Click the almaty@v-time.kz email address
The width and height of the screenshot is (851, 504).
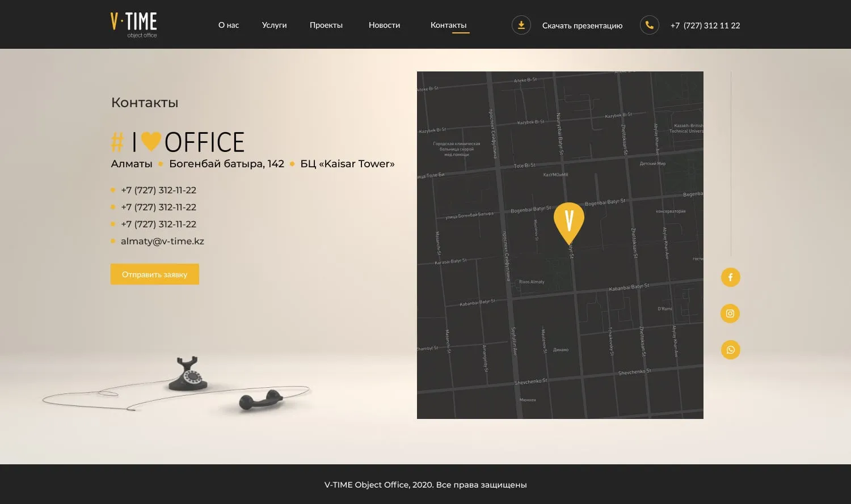click(x=162, y=241)
